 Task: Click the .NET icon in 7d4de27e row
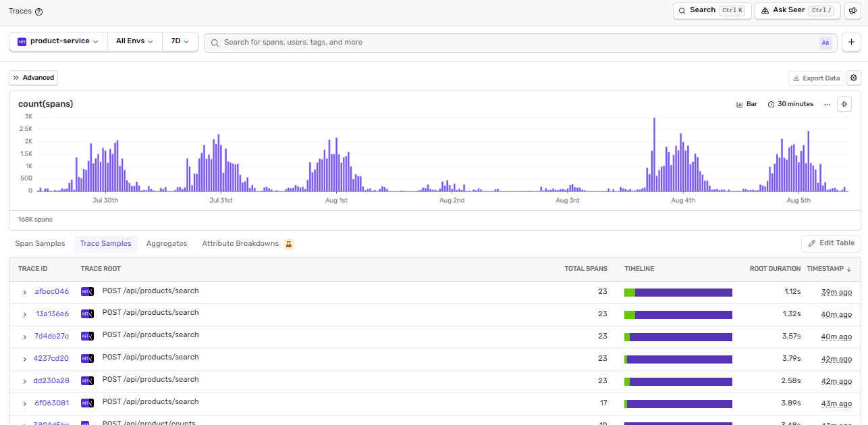coord(86,336)
